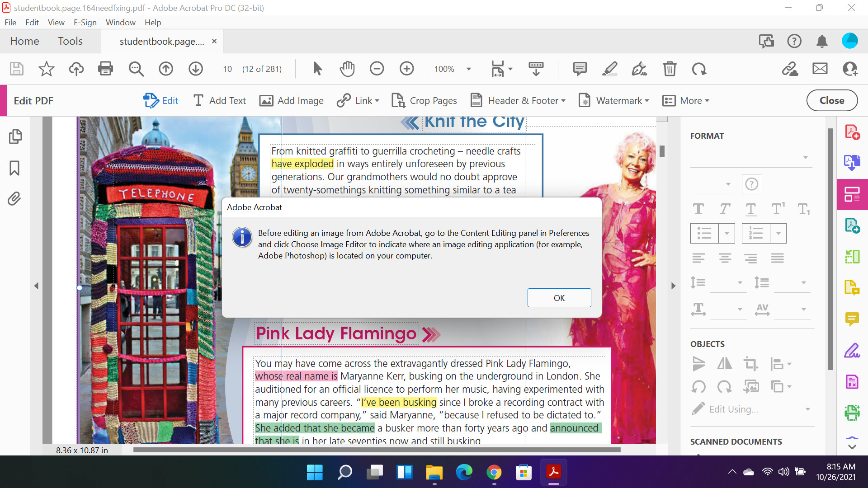Image resolution: width=868 pixels, height=488 pixels.
Task: Click the upload to cloud icon
Action: 76,69
